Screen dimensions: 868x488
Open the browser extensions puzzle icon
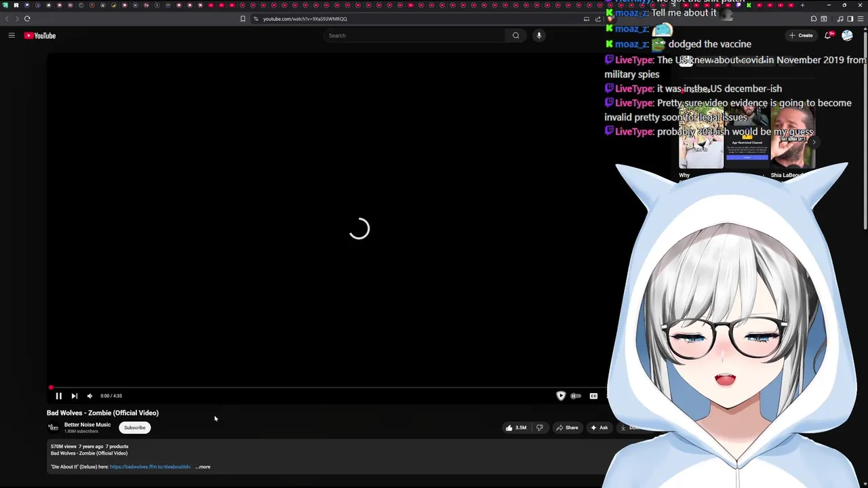814,19
